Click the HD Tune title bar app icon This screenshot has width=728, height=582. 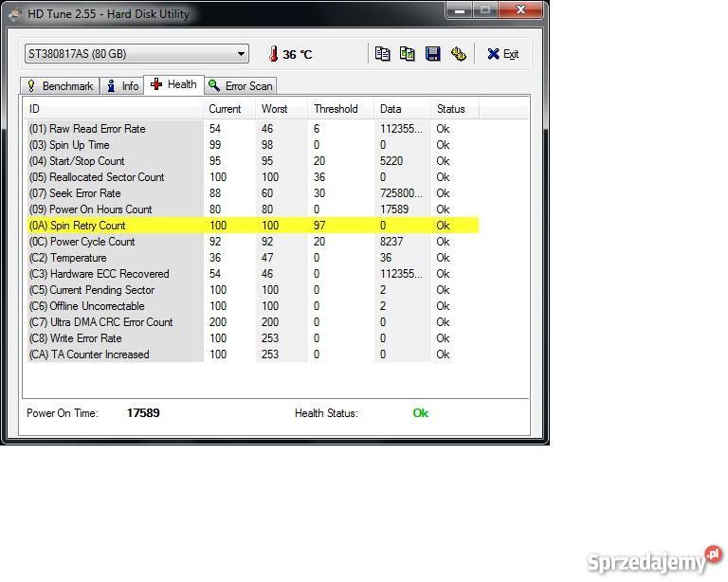tap(15, 14)
